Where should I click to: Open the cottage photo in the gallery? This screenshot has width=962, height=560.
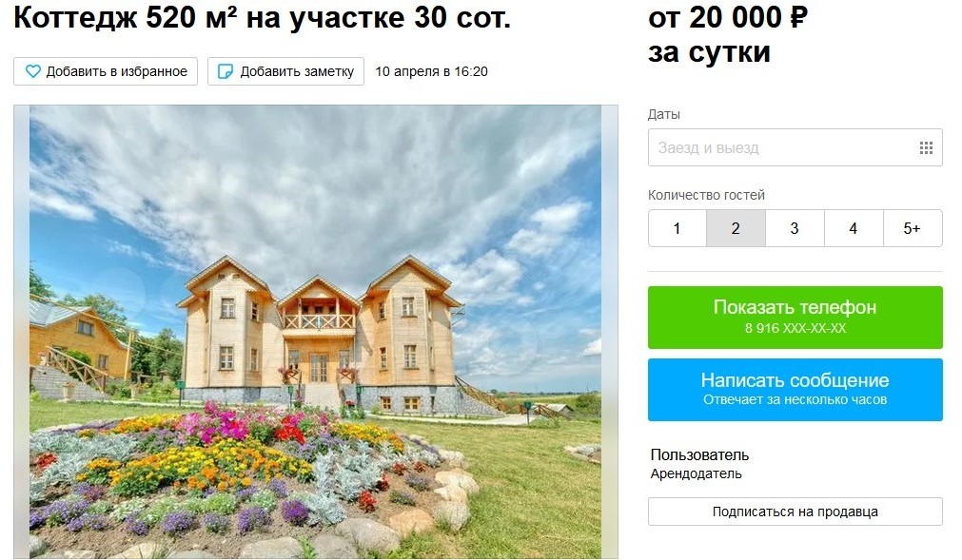[315, 332]
